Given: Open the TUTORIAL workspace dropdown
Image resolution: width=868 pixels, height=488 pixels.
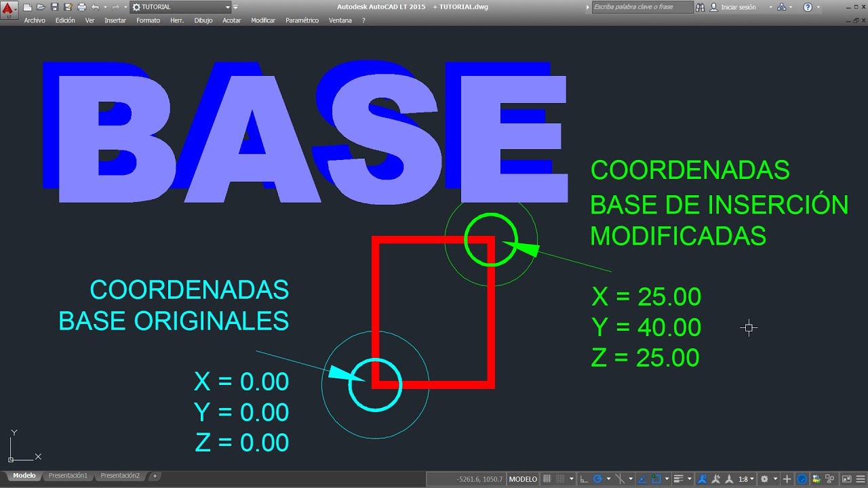Looking at the screenshot, I should (x=180, y=7).
